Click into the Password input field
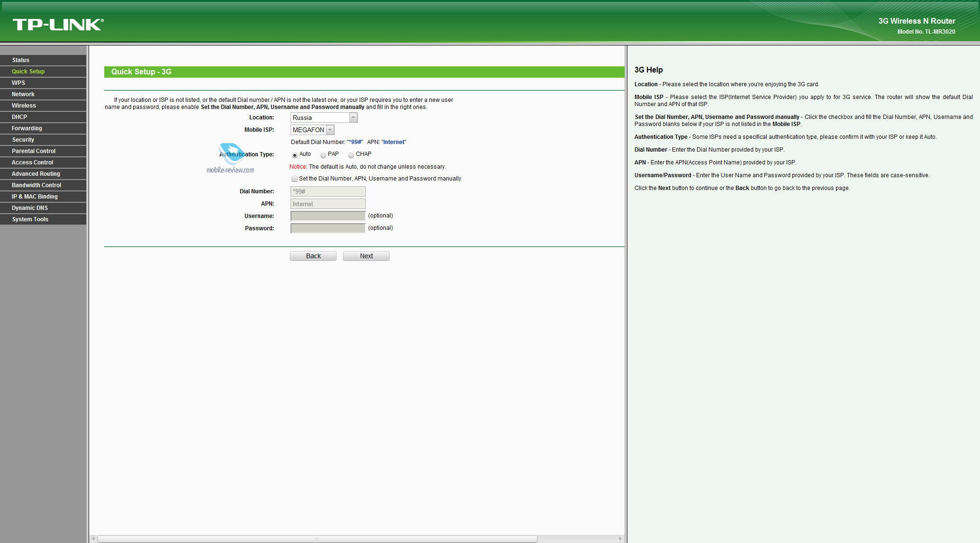980x543 pixels. pyautogui.click(x=328, y=228)
